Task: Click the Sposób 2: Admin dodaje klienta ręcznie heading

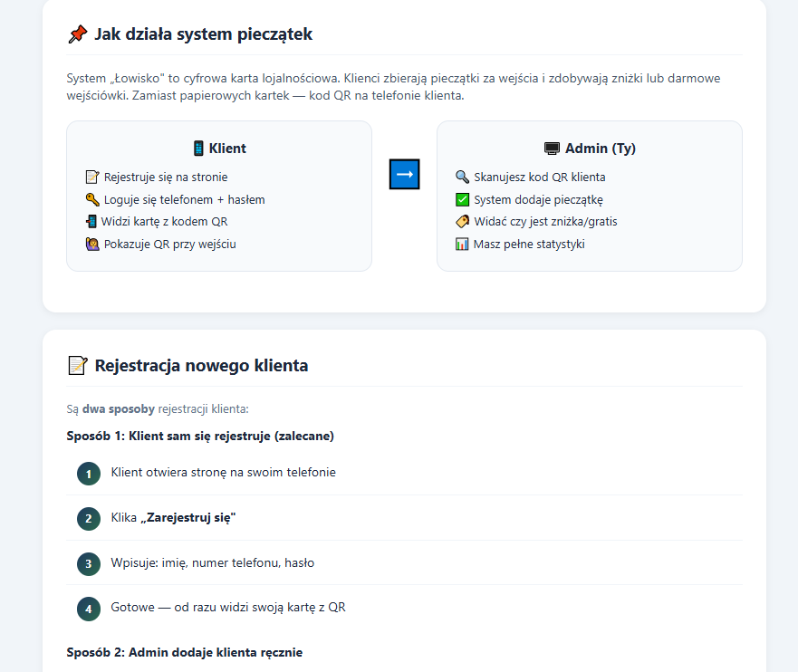Action: 184,652
